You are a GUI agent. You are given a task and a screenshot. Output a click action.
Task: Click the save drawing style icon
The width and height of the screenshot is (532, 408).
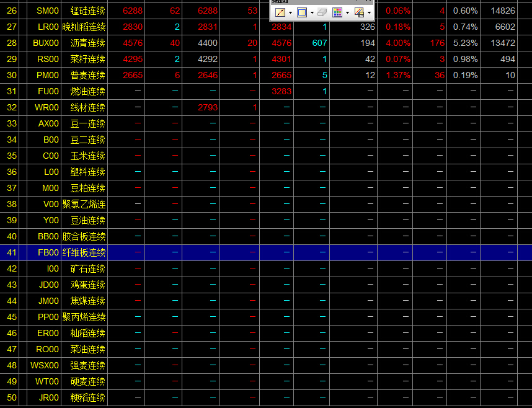tap(359, 12)
